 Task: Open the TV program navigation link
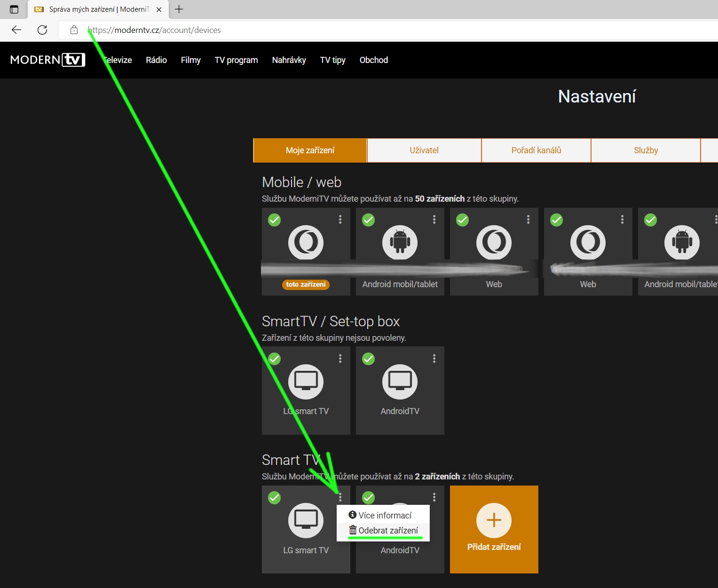pyautogui.click(x=236, y=60)
